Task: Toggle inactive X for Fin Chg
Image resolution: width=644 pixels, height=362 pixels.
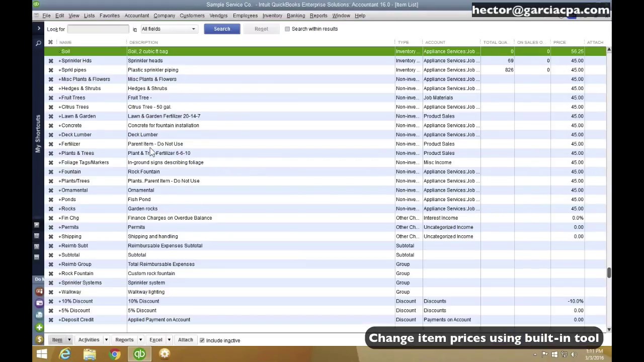Action: click(51, 218)
